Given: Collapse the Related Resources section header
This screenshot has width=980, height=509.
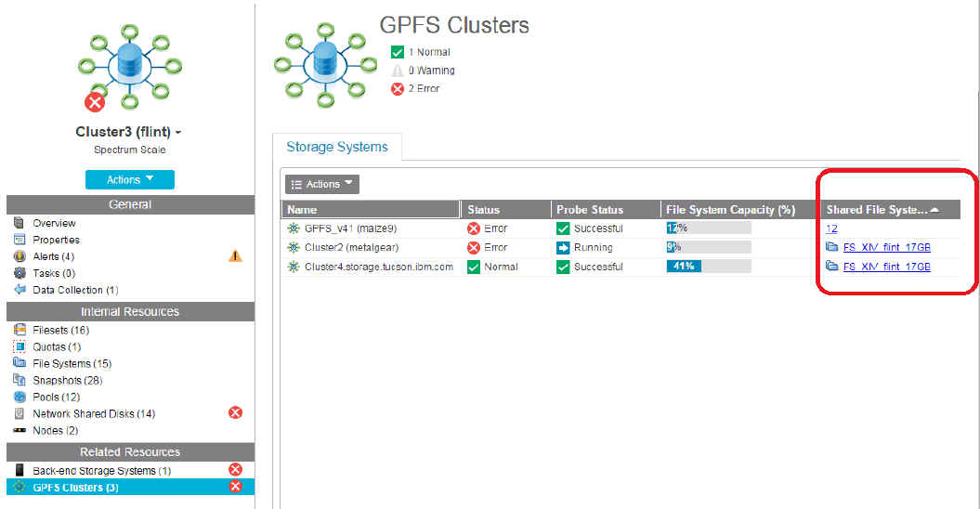Looking at the screenshot, I should pos(130,451).
